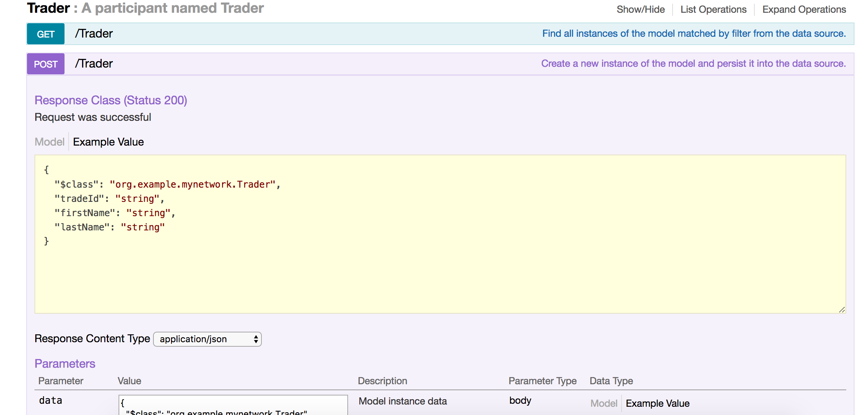Click the yellow example JSON response box
Viewport: 868px width, 415px height.
click(440, 234)
